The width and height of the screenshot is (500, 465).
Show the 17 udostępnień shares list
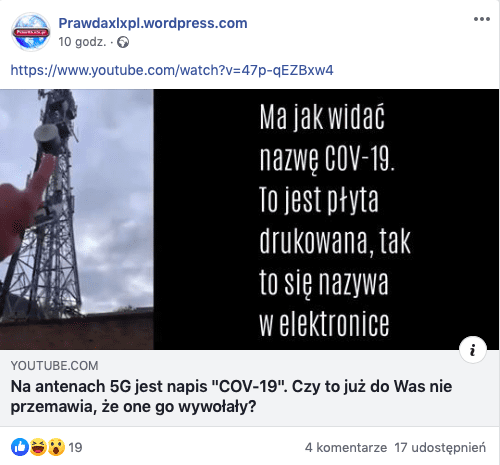tap(440, 447)
